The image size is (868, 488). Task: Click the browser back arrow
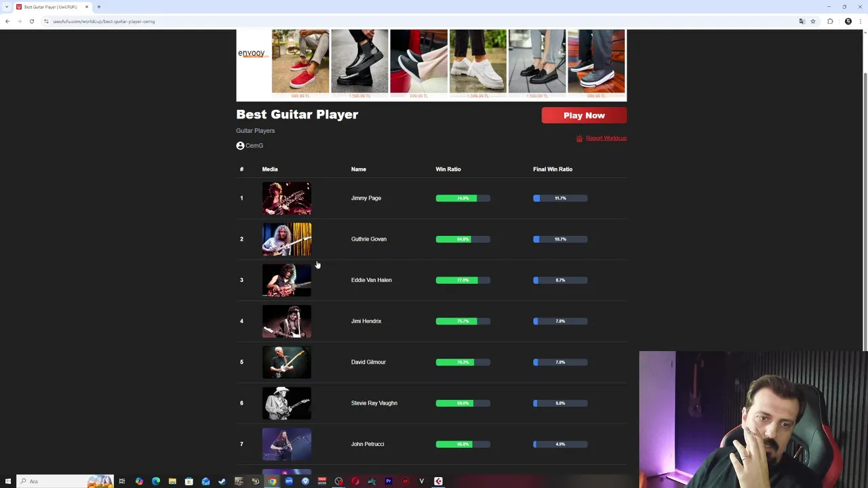click(x=7, y=21)
